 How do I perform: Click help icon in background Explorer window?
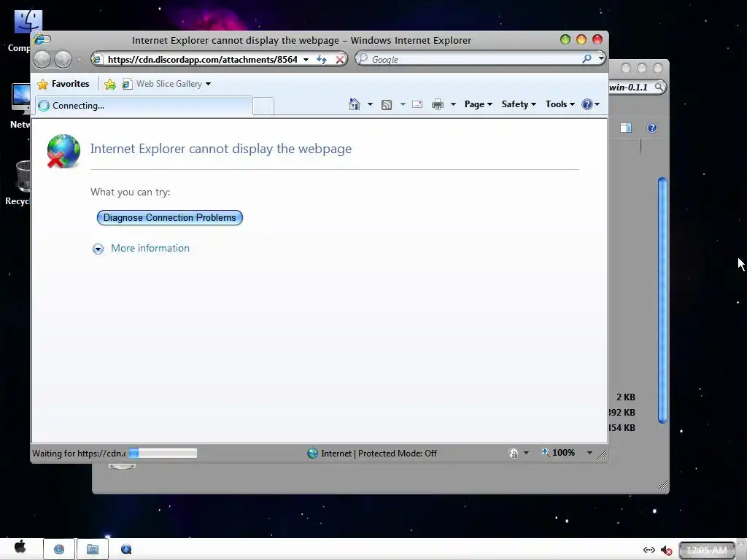click(651, 128)
